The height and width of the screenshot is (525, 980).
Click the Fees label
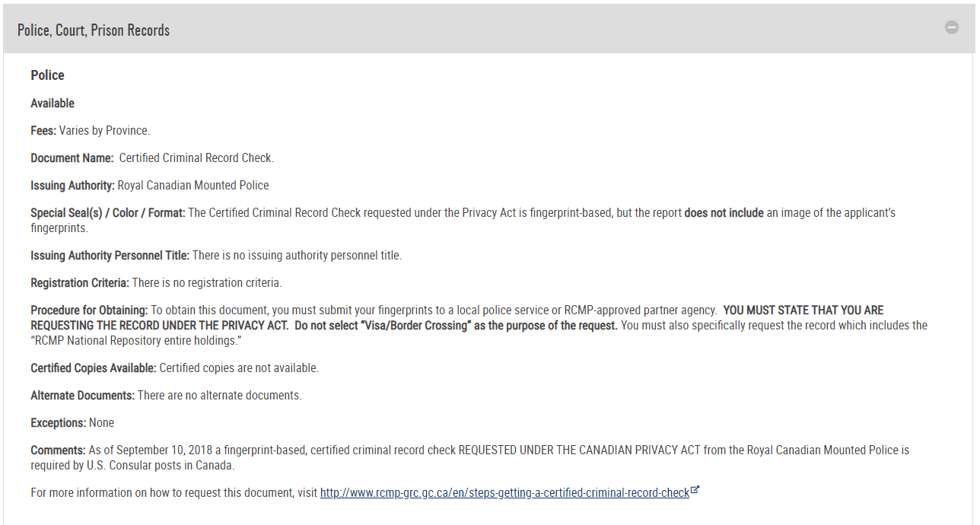click(43, 131)
